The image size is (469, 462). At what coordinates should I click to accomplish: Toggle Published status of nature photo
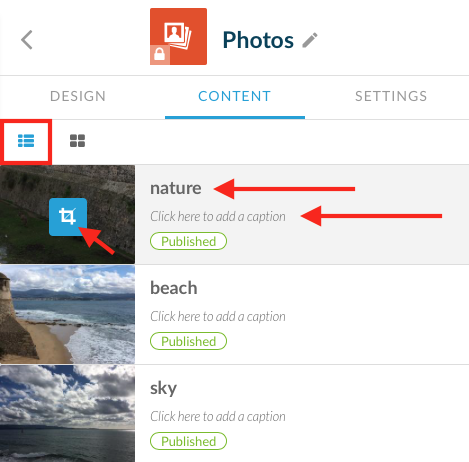click(189, 241)
